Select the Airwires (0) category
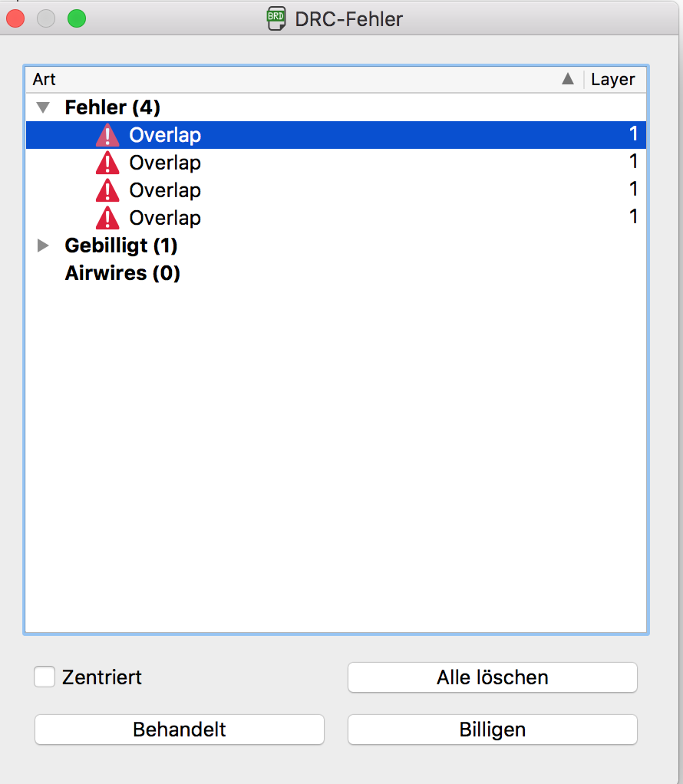 tap(122, 273)
